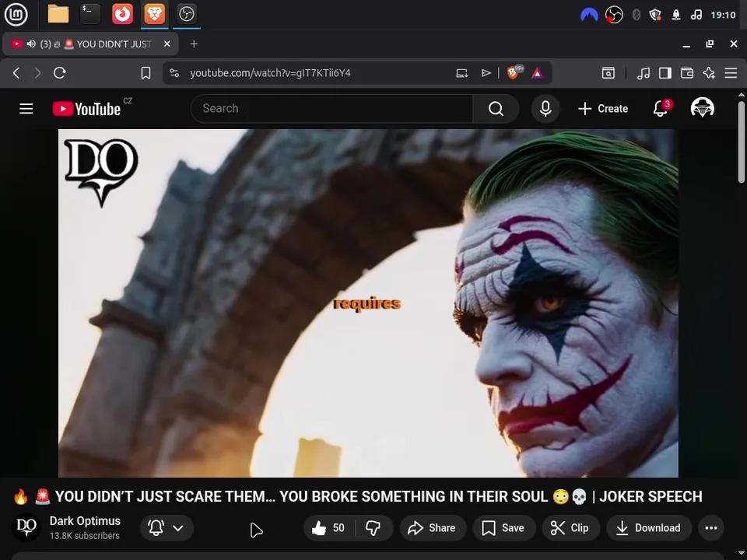This screenshot has height=560, width=747.
Task: Go back to the previous page
Action: 16,73
